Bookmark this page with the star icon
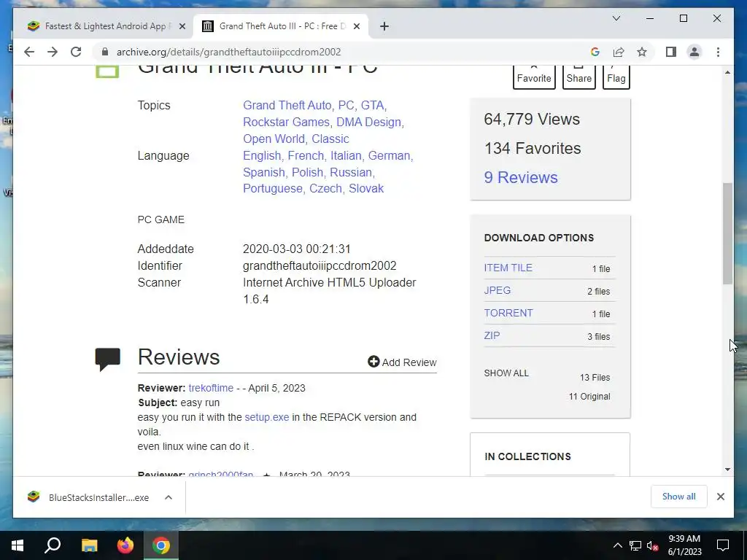Viewport: 747px width, 560px height. 642,52
